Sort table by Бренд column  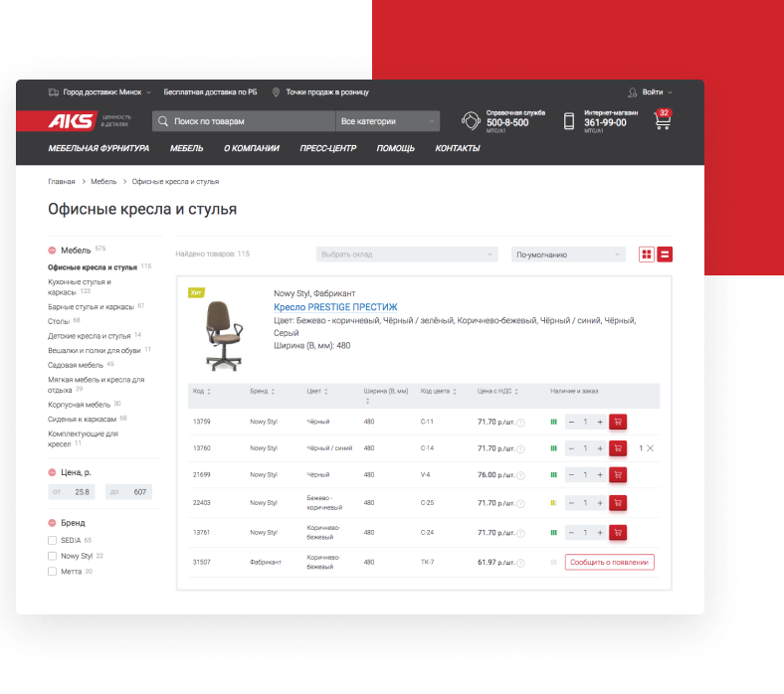pos(263,391)
